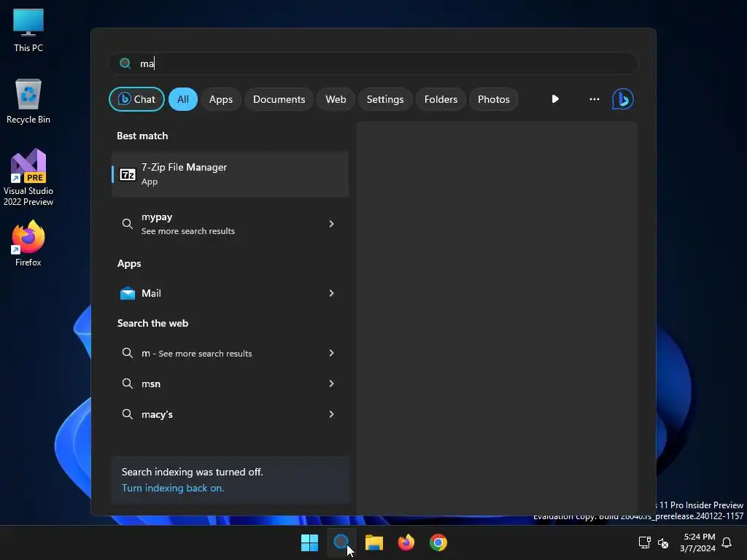Screen dimensions: 747x560
Task: Open File Explorer from the taskbar
Action: 374,542
